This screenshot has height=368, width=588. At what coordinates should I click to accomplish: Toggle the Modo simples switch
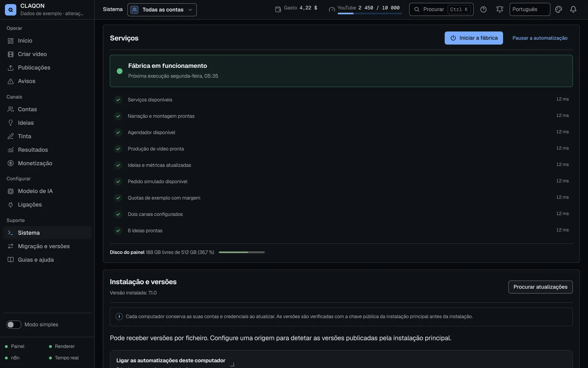pyautogui.click(x=14, y=325)
